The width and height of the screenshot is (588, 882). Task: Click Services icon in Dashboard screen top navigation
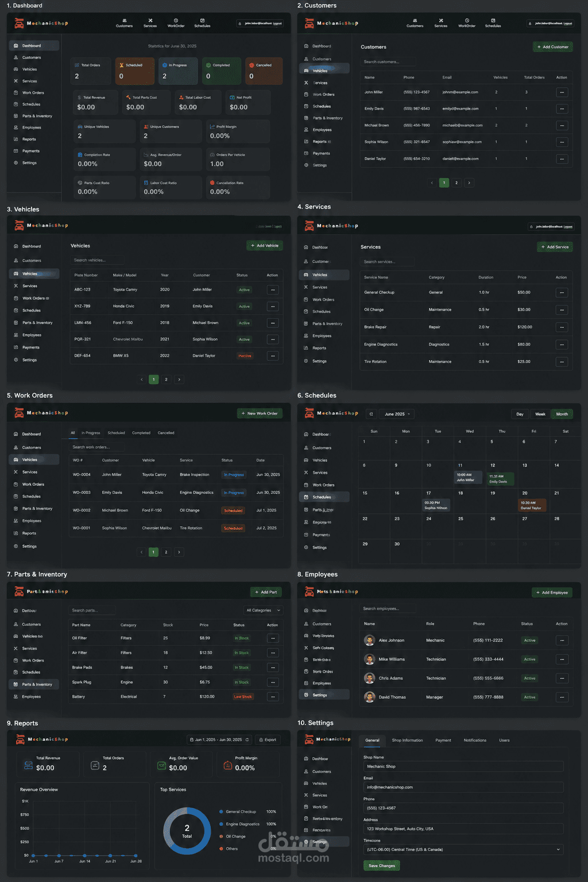pyautogui.click(x=150, y=20)
